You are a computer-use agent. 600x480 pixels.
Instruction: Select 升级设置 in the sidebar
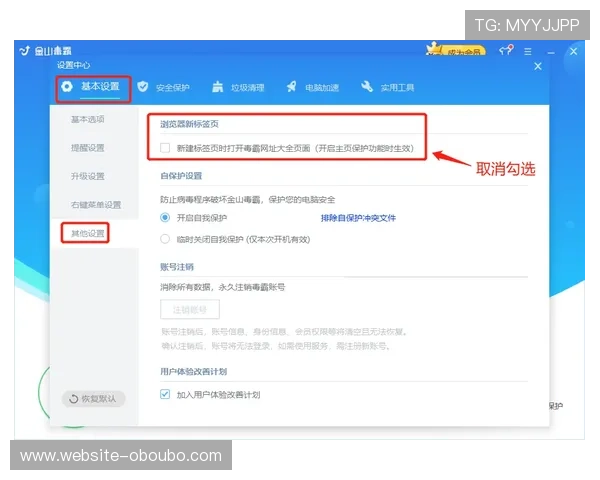88,176
